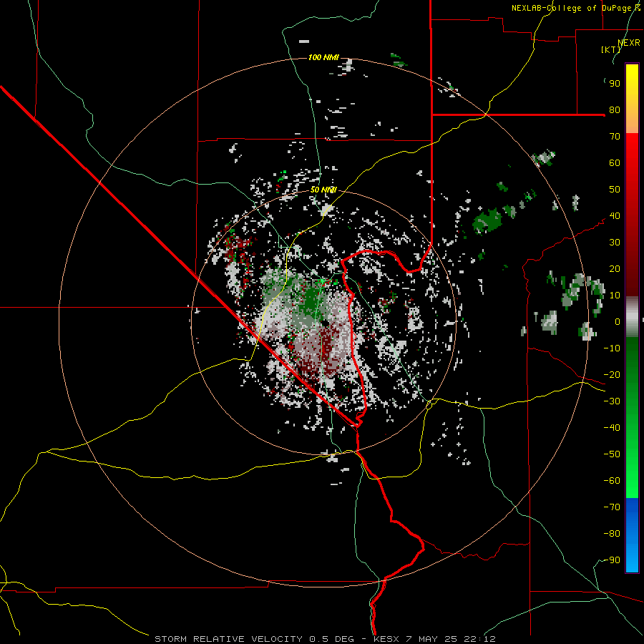Select the -70 scale value
Viewport: 644px width, 644px height.
click(x=612, y=507)
